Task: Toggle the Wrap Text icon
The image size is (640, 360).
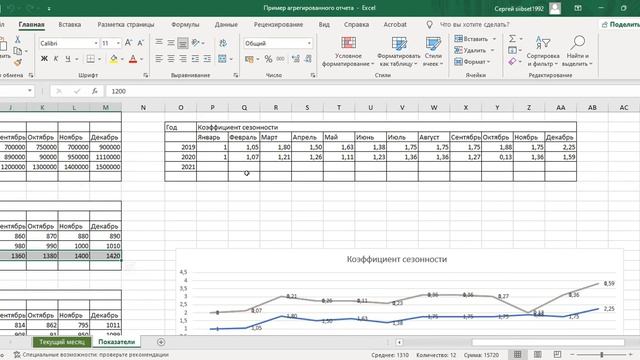Action: pos(223,43)
